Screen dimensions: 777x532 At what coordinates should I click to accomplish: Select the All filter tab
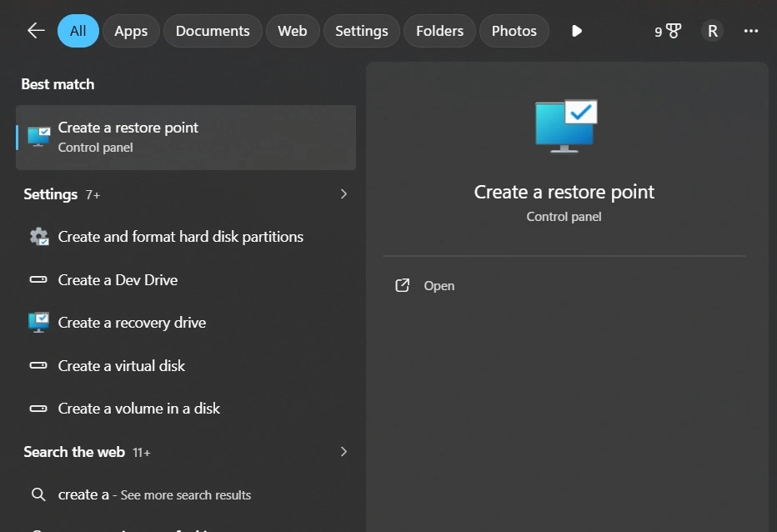click(78, 31)
